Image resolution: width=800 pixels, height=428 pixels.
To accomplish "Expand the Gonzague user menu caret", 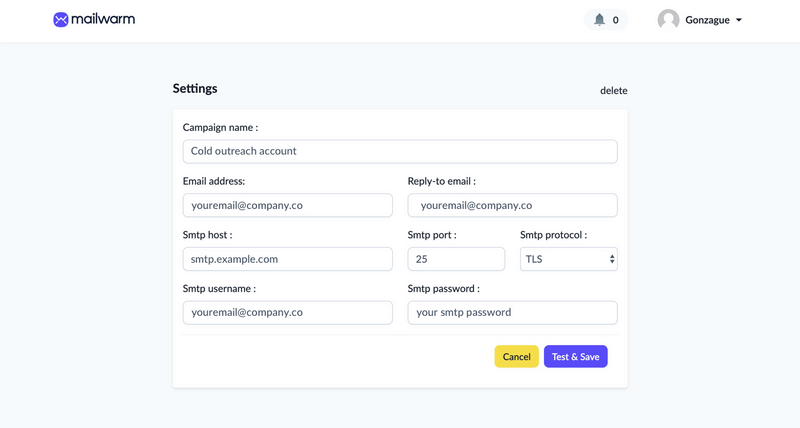I will point(739,20).
